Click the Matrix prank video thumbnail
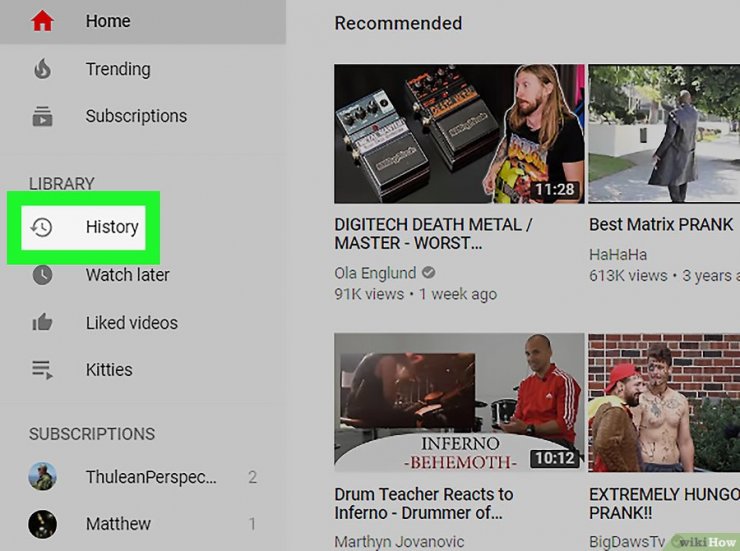The image size is (740, 551). (x=664, y=134)
